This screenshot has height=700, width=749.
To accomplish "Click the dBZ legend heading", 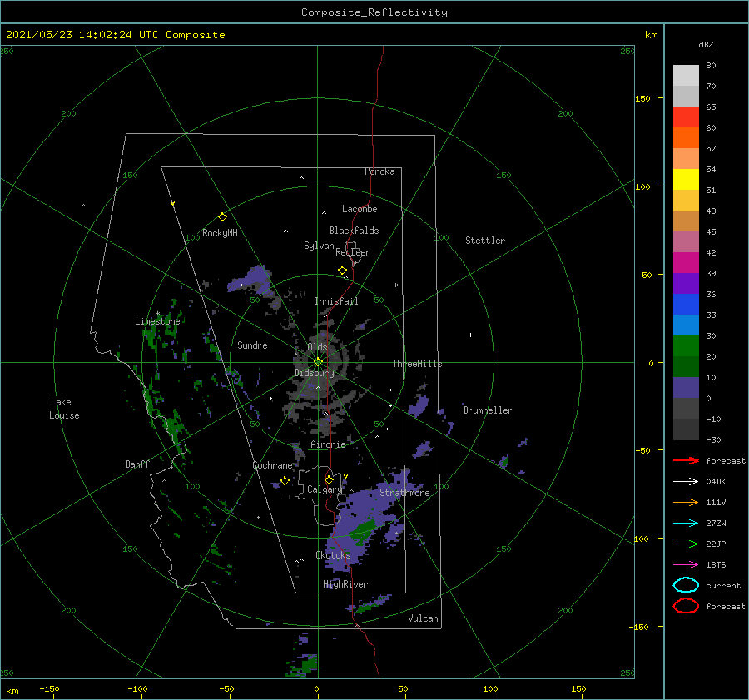I will click(706, 44).
